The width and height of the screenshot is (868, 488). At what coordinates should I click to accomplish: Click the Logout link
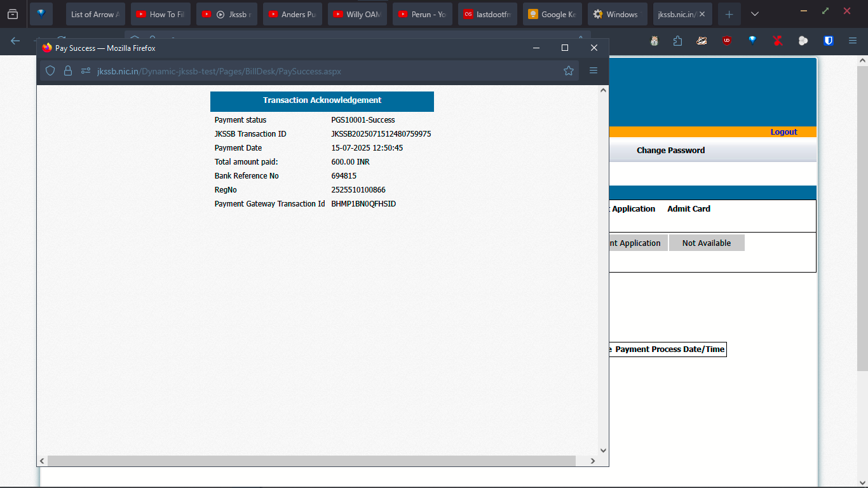[783, 132]
